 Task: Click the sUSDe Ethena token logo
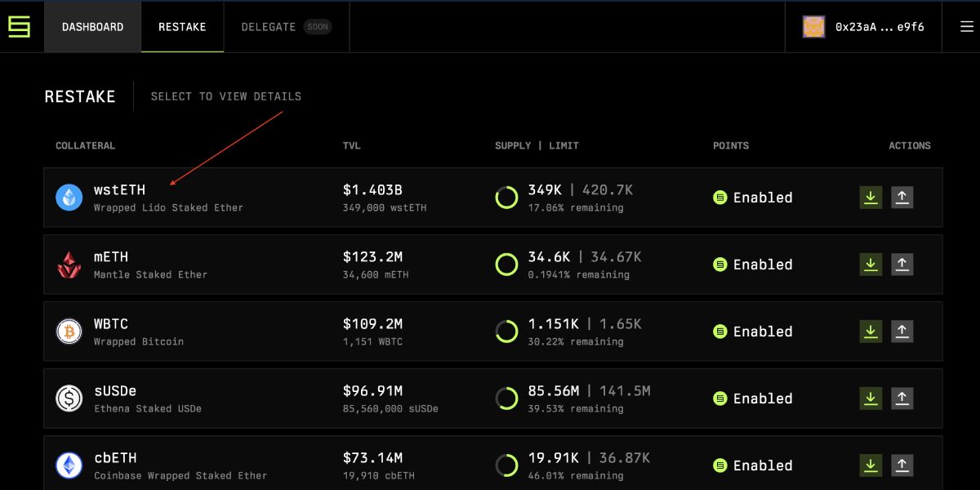click(x=69, y=398)
